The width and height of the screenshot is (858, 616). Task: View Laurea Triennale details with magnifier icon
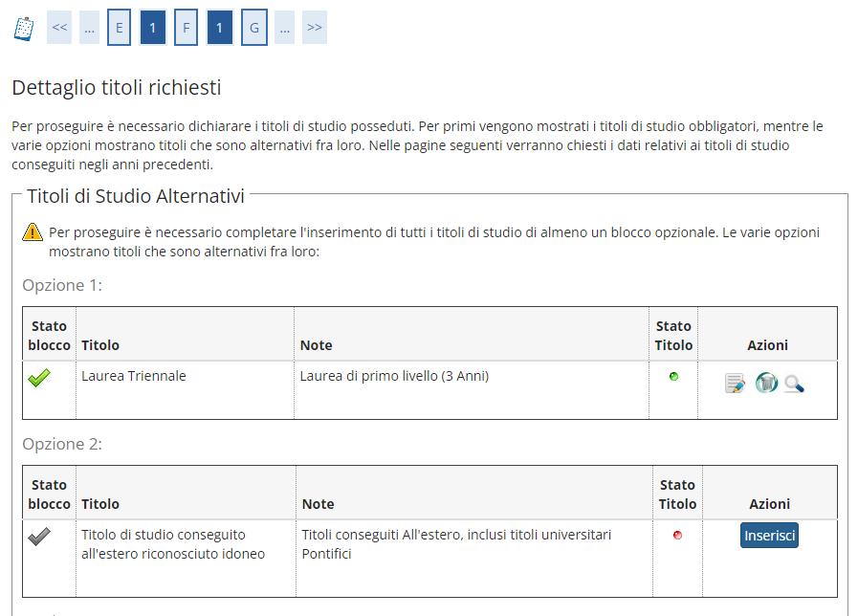[x=793, y=384]
